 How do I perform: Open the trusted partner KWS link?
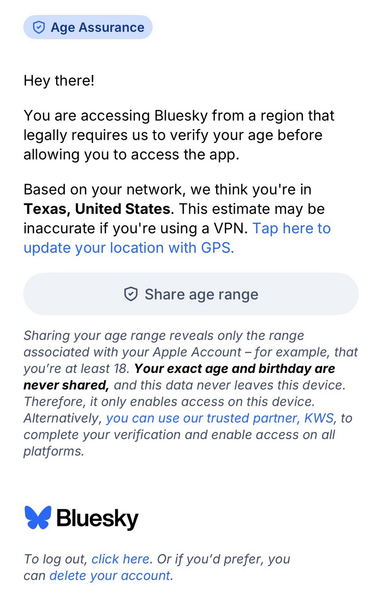tap(220, 418)
